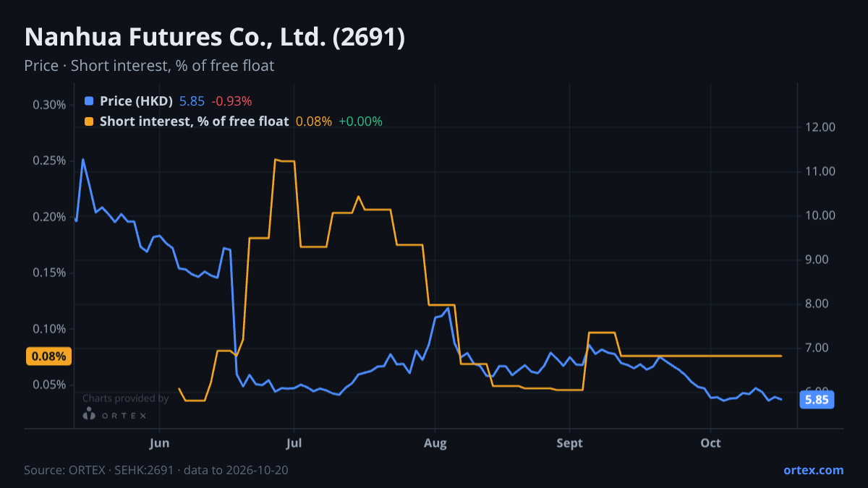Click the orange Short interest legend swatch
868x488 pixels.
click(89, 121)
